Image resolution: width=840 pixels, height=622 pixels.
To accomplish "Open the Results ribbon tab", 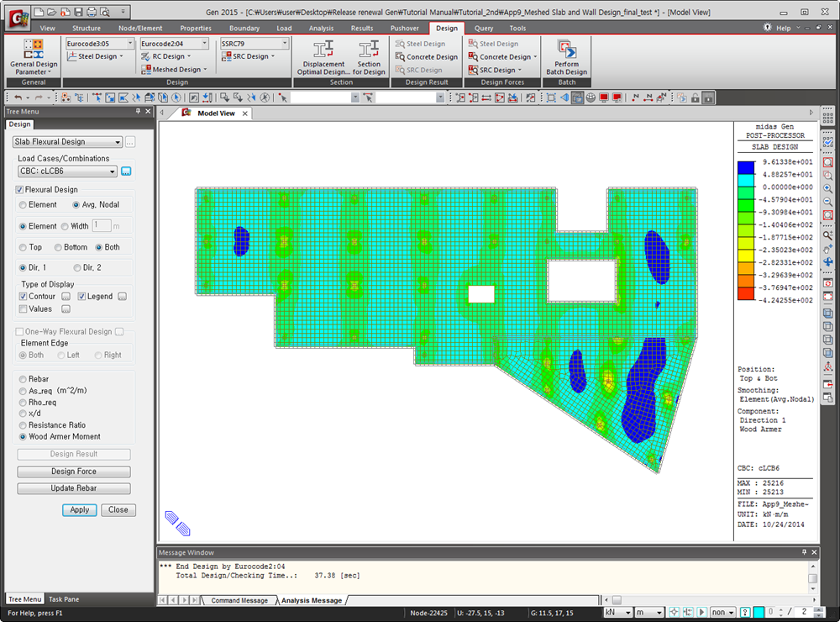I will coord(362,28).
